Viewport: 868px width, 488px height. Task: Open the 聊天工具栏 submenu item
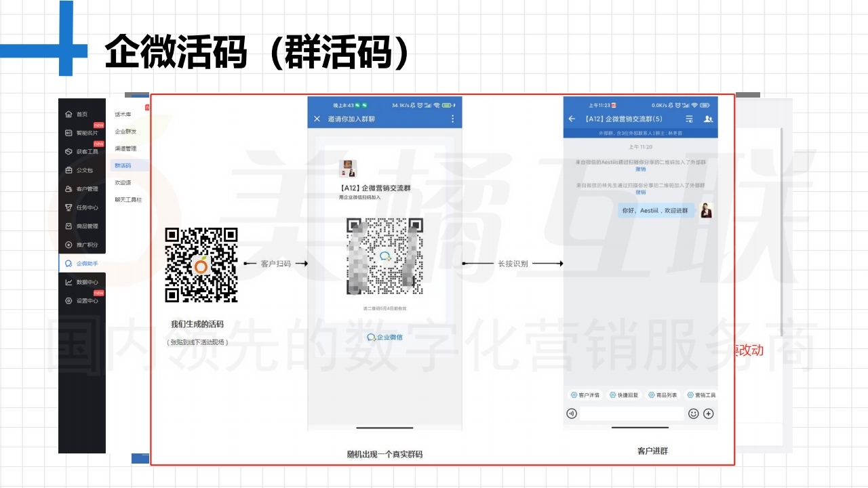pyautogui.click(x=128, y=199)
